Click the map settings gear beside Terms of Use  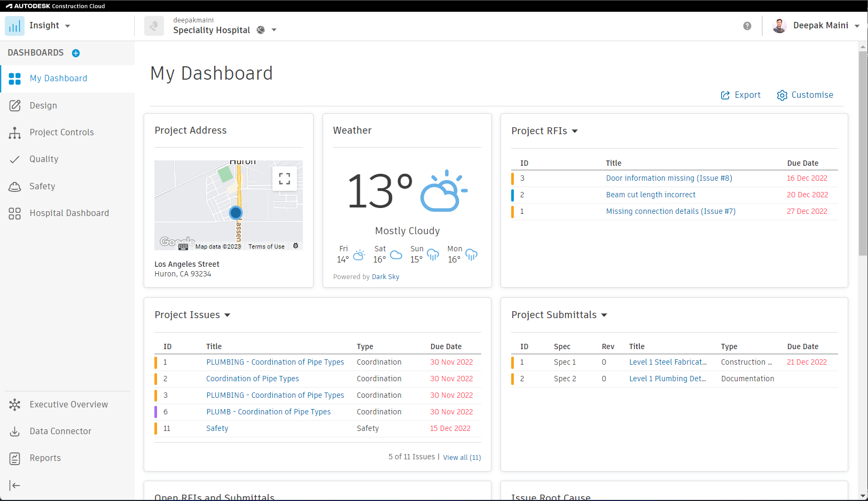(295, 246)
